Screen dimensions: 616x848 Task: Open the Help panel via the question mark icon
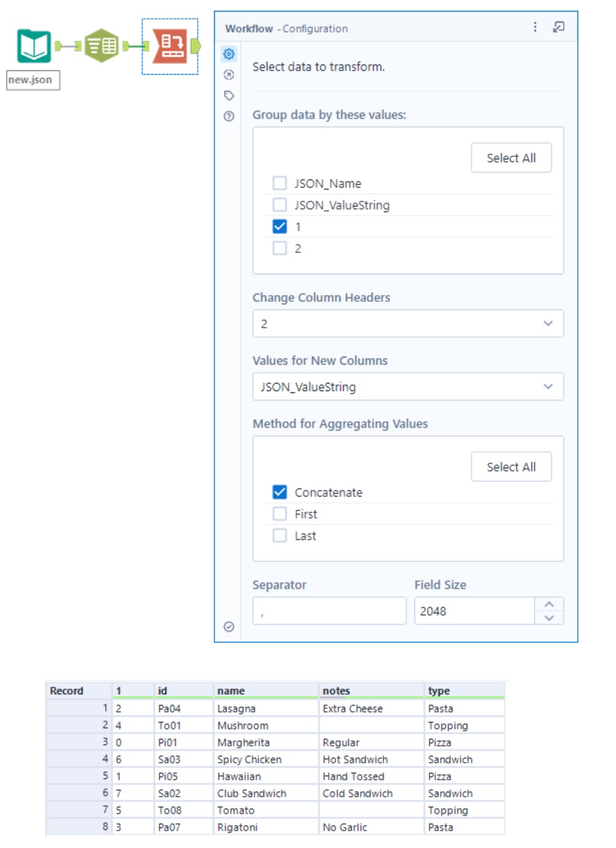coord(229,115)
